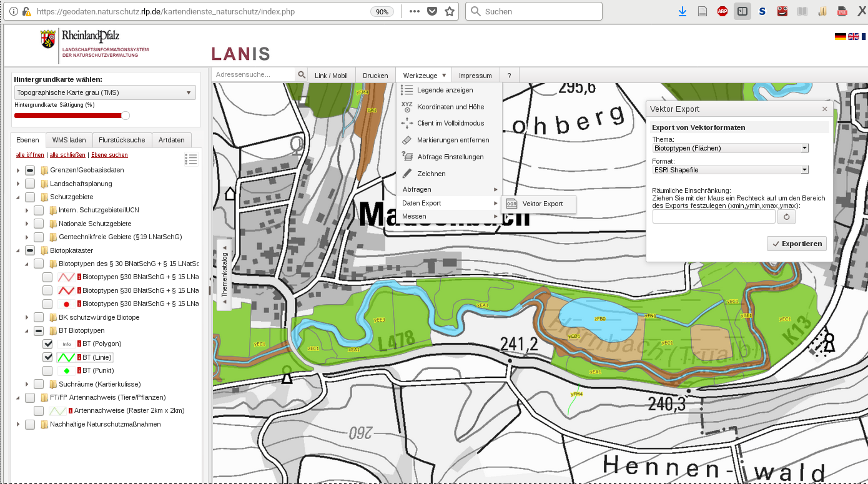
Task: Select Zeichnen pencil tool in menu
Action: (431, 174)
